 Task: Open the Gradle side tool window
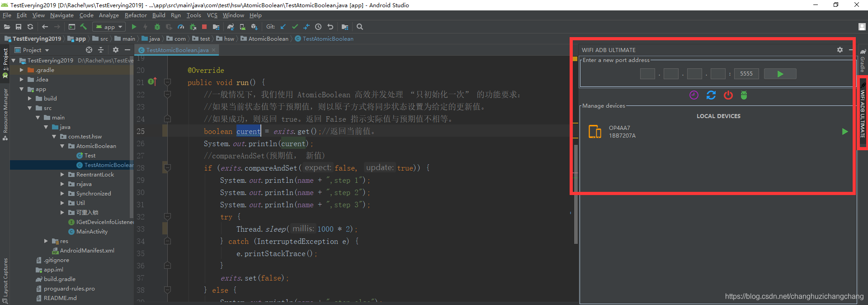tap(863, 60)
